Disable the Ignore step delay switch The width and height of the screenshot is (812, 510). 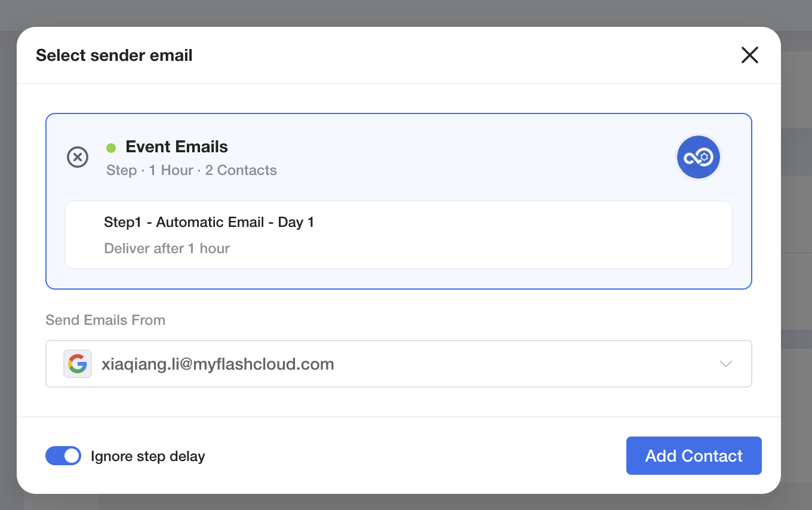(63, 456)
